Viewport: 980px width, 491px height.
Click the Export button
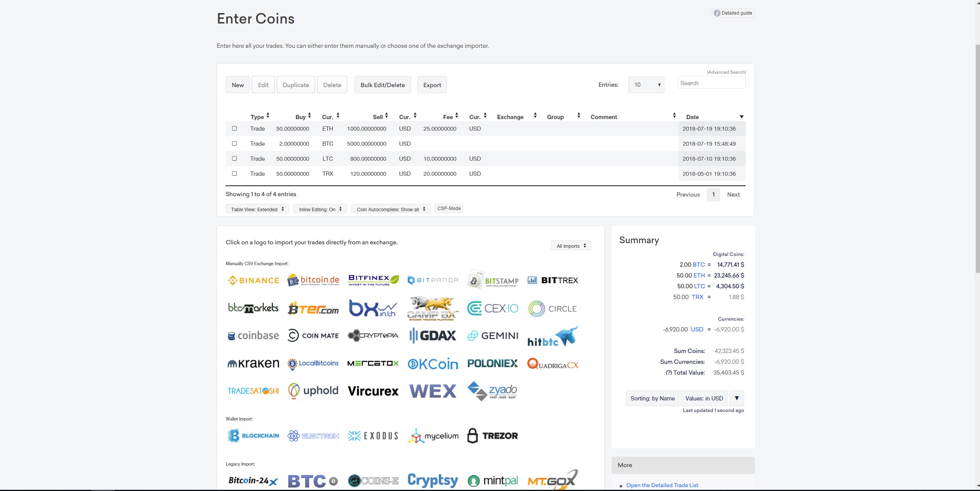(432, 85)
